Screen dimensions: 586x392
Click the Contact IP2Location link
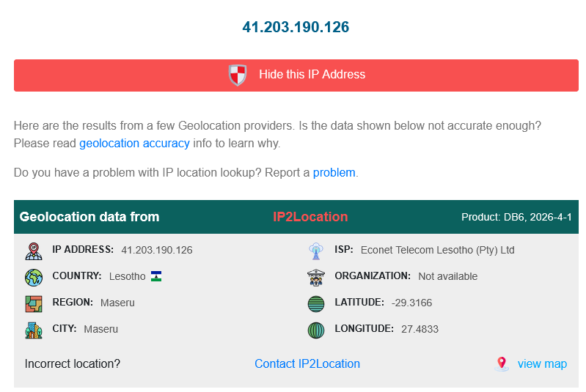pos(307,363)
